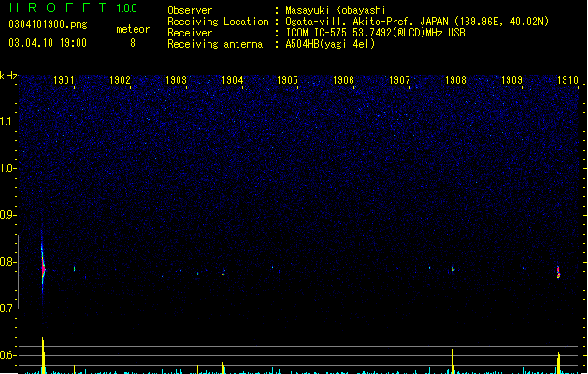
Task: Click the 1904 time axis label
Action: click(x=233, y=80)
